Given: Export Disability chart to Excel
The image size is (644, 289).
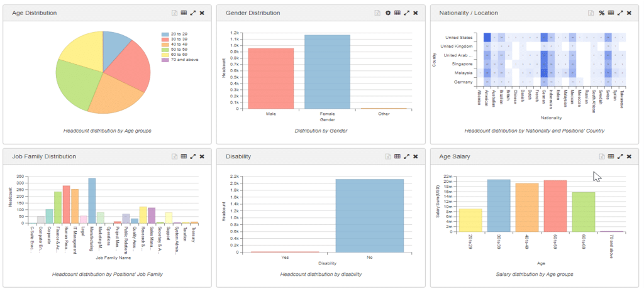Looking at the screenshot, I should (x=388, y=156).
